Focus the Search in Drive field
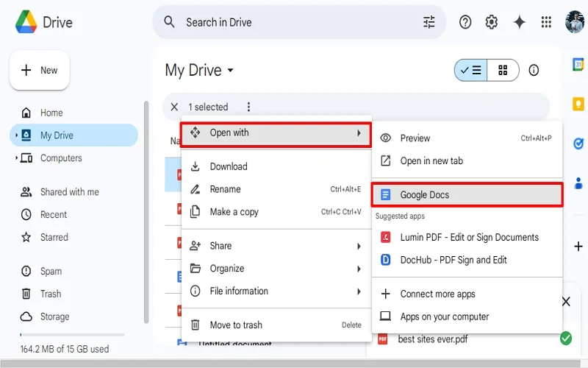Image resolution: width=588 pixels, height=368 pixels. (x=299, y=22)
